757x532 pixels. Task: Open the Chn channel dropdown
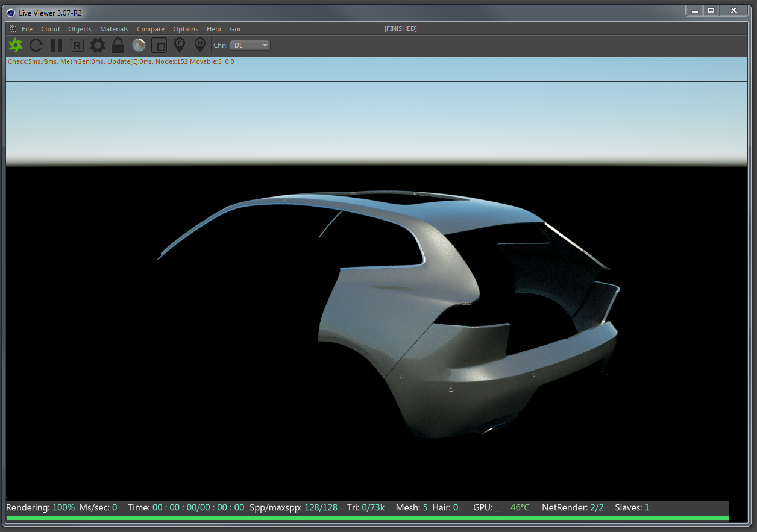tap(251, 45)
